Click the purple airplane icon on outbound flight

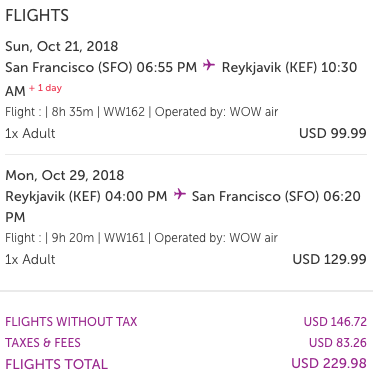[209, 65]
